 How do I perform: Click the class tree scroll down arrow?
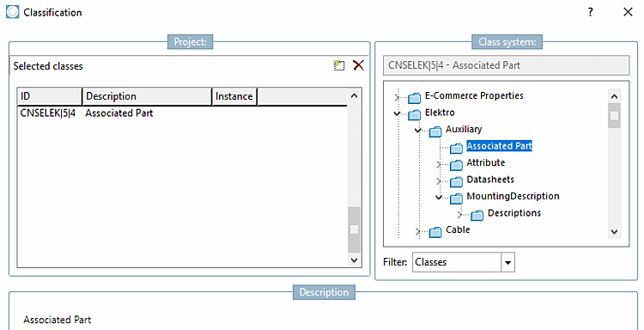pyautogui.click(x=614, y=232)
